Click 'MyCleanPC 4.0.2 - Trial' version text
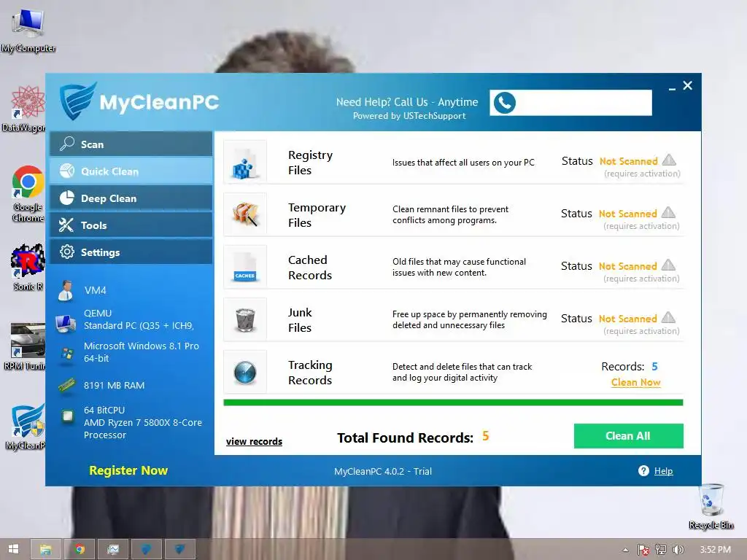747x560 pixels. pyautogui.click(x=382, y=471)
